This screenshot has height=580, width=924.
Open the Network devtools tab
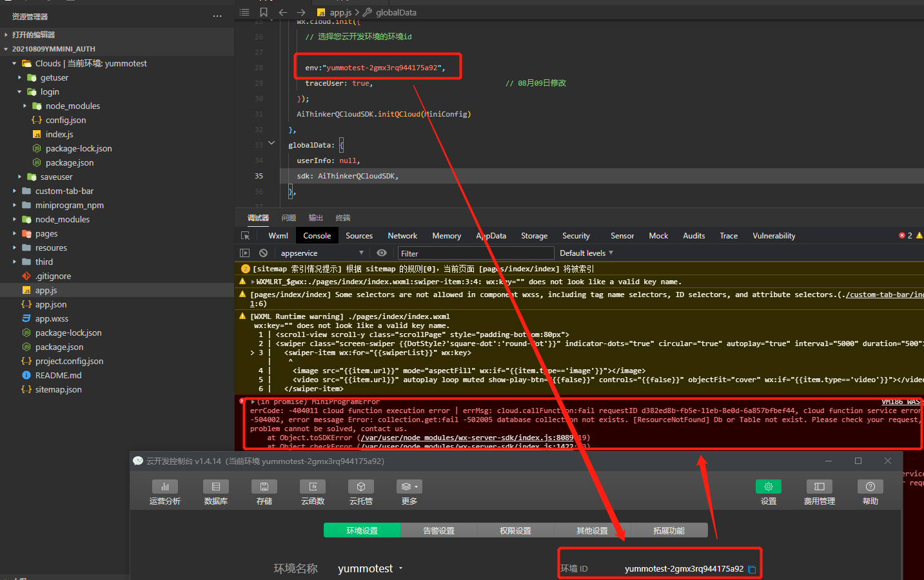pos(402,236)
